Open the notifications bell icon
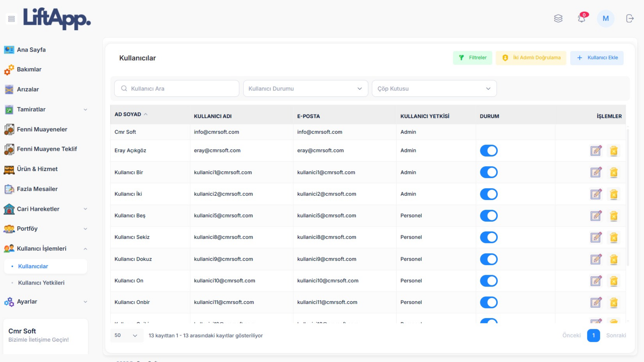 (582, 18)
